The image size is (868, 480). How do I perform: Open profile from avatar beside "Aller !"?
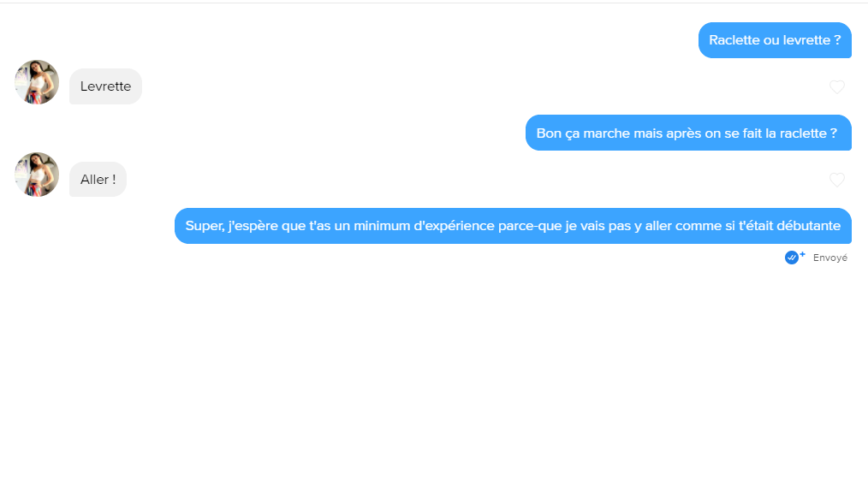37,175
